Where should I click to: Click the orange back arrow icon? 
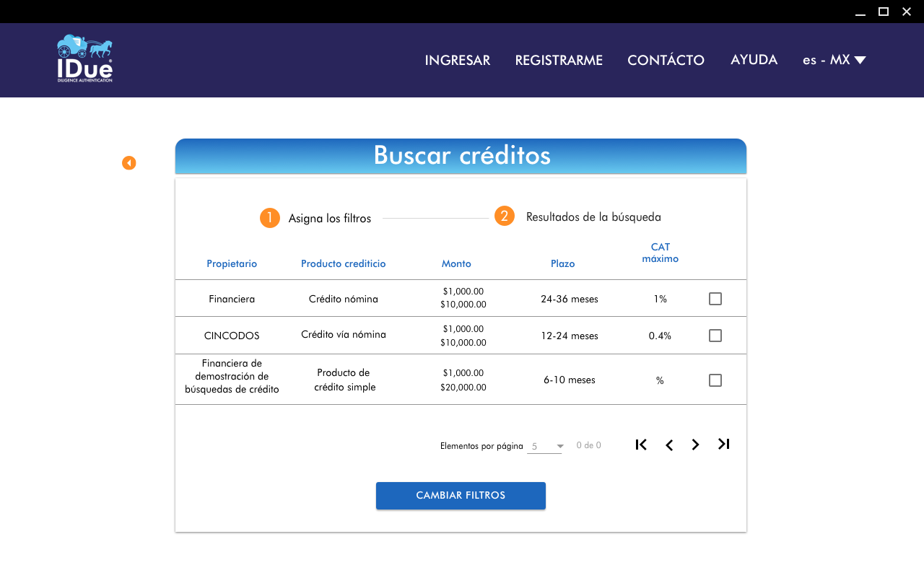pos(128,163)
